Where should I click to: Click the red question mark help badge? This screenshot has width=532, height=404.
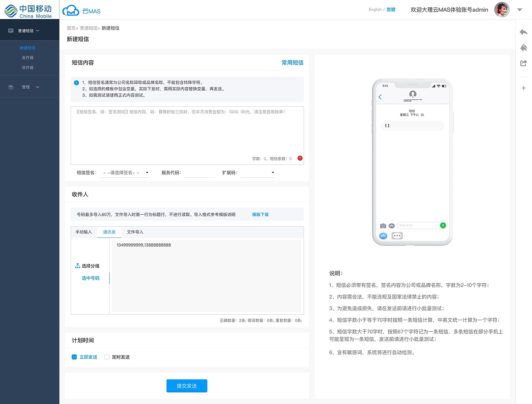300,158
